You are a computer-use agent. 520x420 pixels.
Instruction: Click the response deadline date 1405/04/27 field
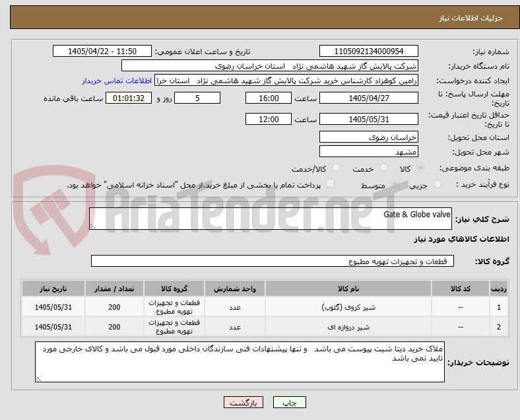tap(368, 98)
